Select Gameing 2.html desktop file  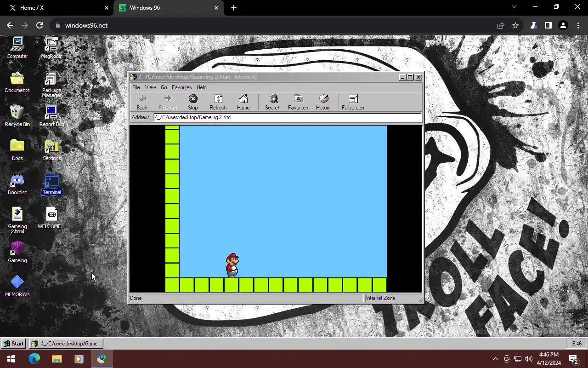tap(17, 221)
